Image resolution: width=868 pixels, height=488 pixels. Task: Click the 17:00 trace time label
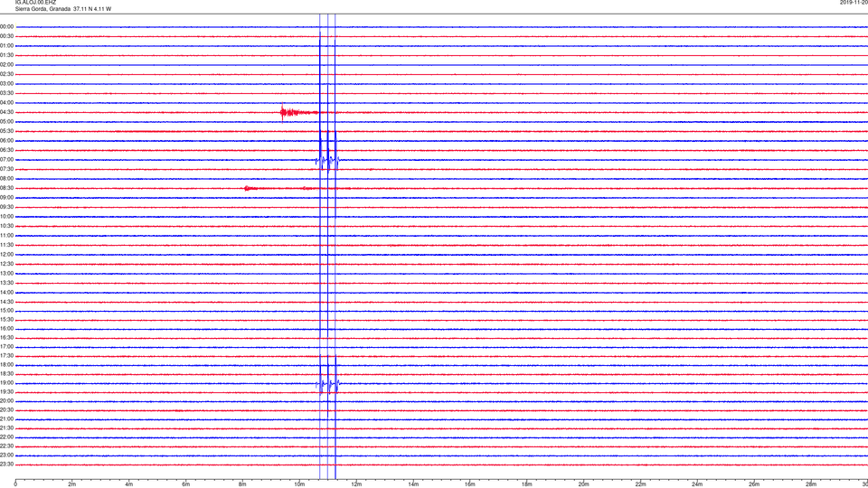(x=6, y=347)
